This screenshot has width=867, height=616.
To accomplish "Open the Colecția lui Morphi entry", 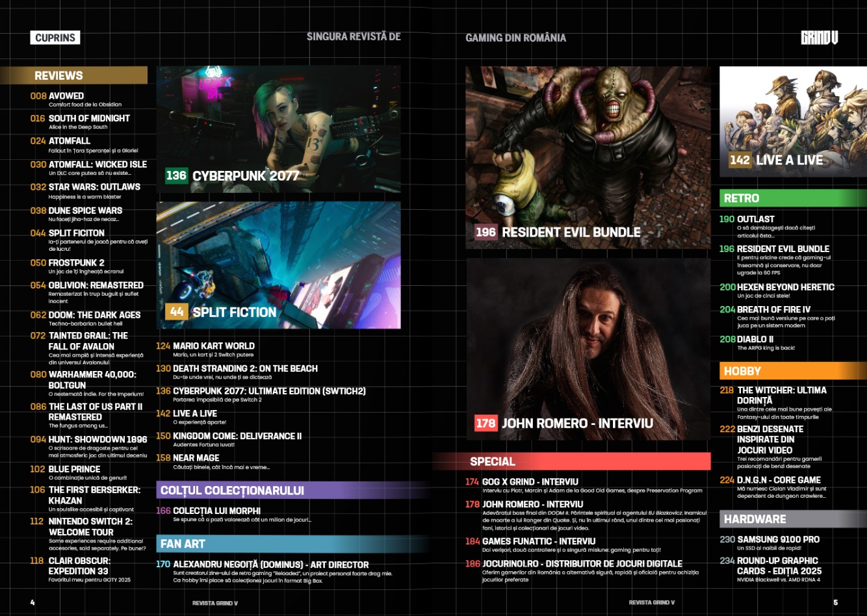I will pos(216,511).
